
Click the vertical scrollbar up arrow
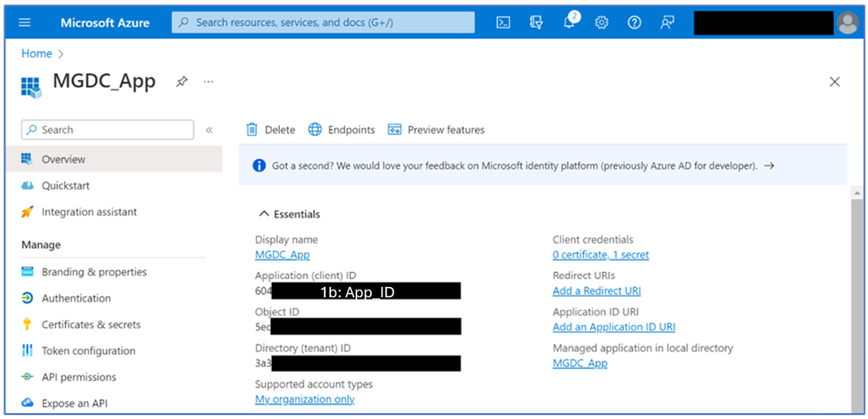point(857,193)
